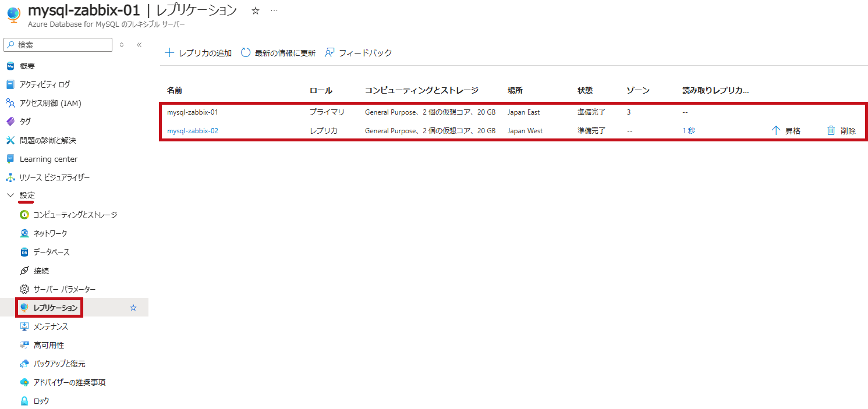This screenshot has width=868, height=409.
Task: Click the 1 秒 replica lag link
Action: click(689, 131)
